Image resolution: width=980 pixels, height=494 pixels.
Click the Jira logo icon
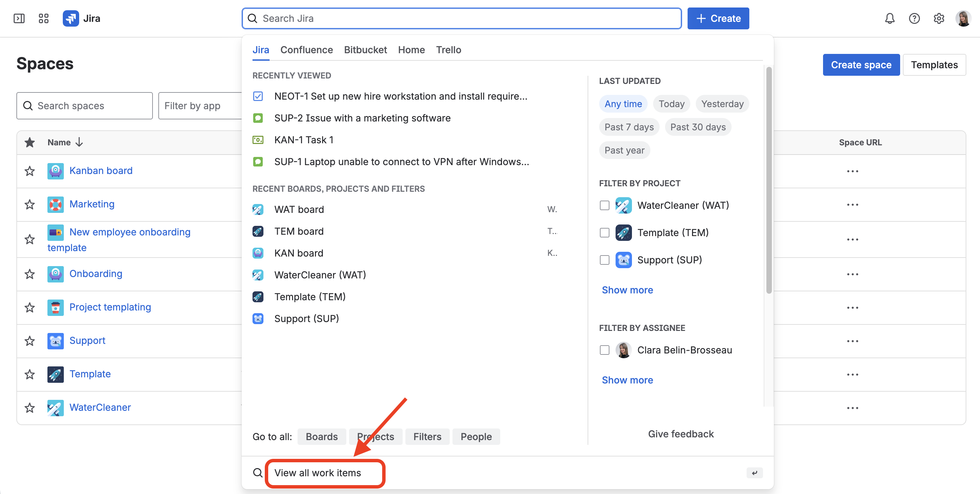(x=71, y=18)
